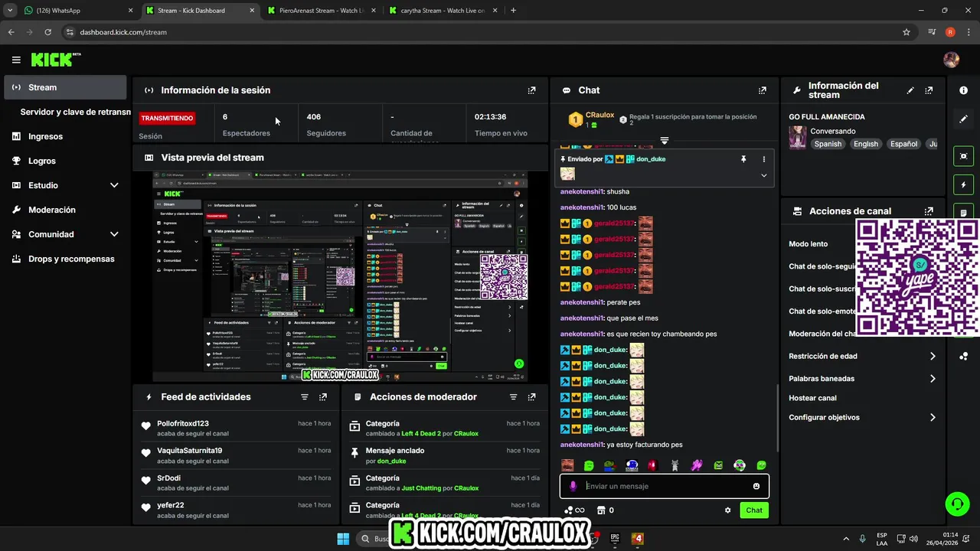Click the chat panel scrollbar

(x=777, y=417)
